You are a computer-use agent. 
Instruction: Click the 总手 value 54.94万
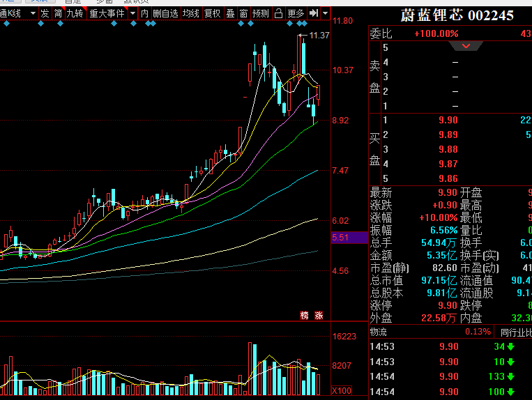click(439, 243)
